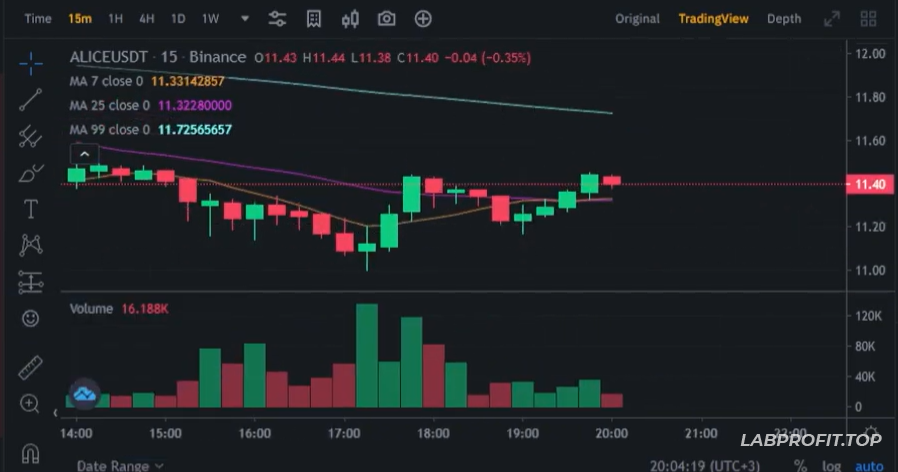The height and width of the screenshot is (472, 898).
Task: Click the zoom in magnifier tool
Action: 31,404
